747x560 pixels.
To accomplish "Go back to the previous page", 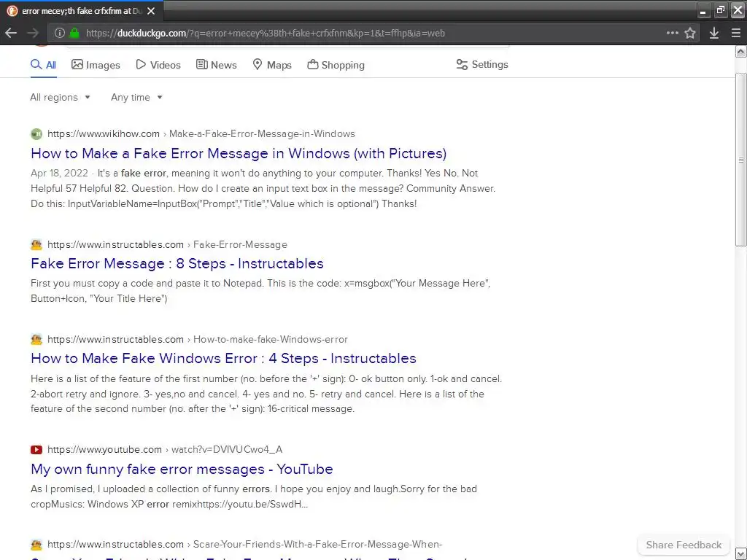I will (11, 33).
